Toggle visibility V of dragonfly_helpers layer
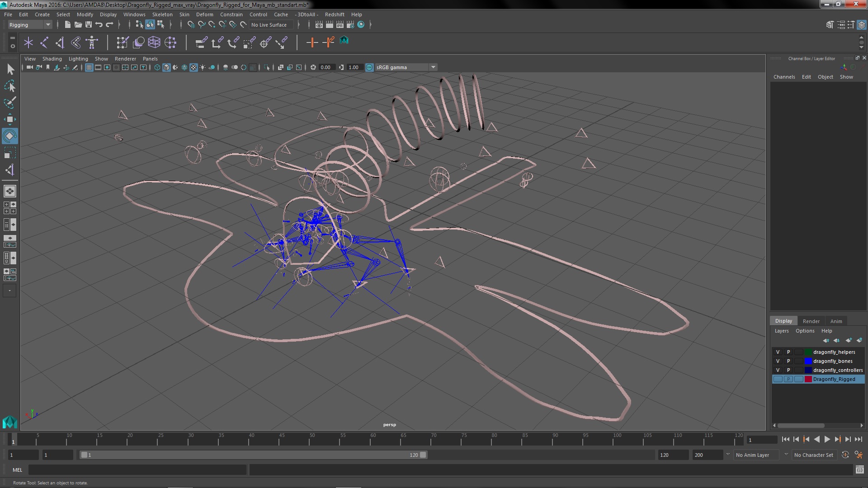The height and width of the screenshot is (488, 868). (778, 352)
